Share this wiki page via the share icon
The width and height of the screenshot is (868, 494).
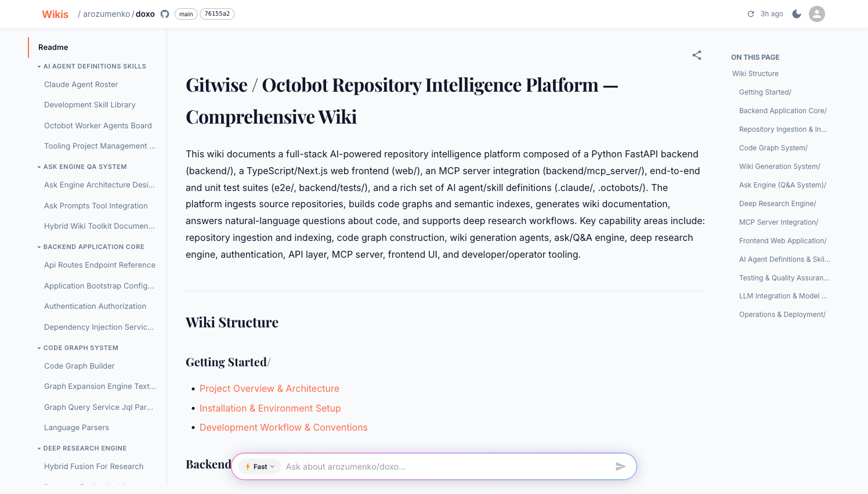click(697, 55)
